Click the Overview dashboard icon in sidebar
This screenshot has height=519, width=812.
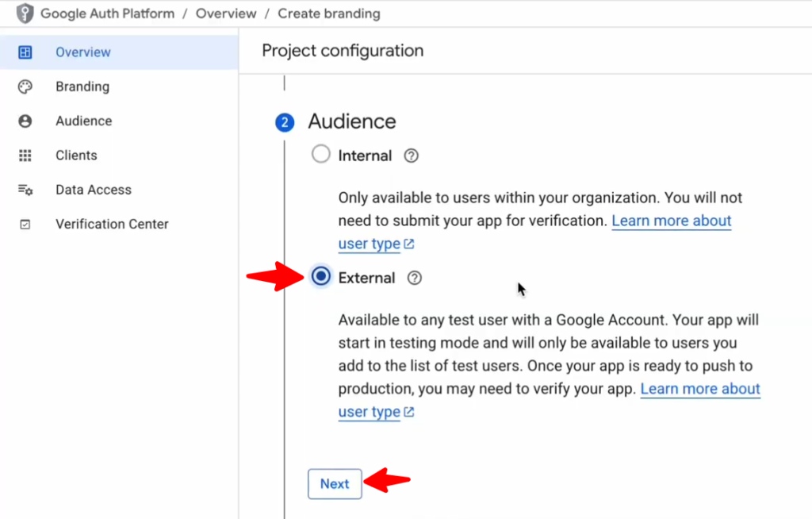click(25, 52)
